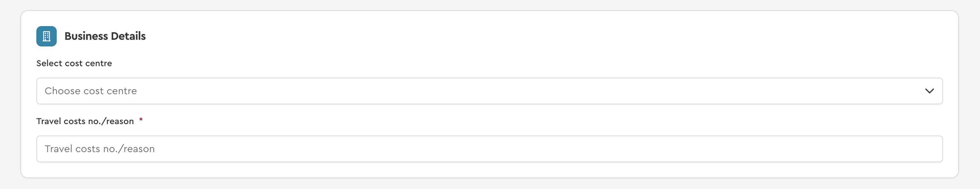Click the right end of travel costs field
Image resolution: width=980 pixels, height=189 pixels.
[x=928, y=149]
